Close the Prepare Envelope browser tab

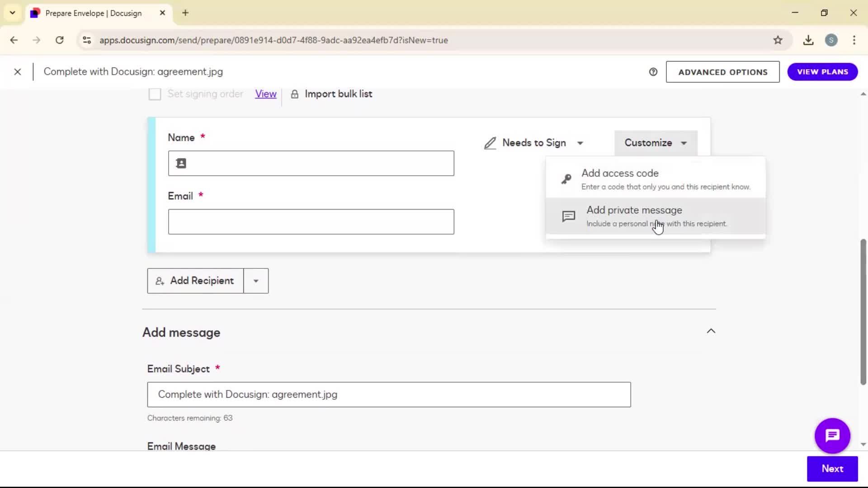tap(162, 13)
